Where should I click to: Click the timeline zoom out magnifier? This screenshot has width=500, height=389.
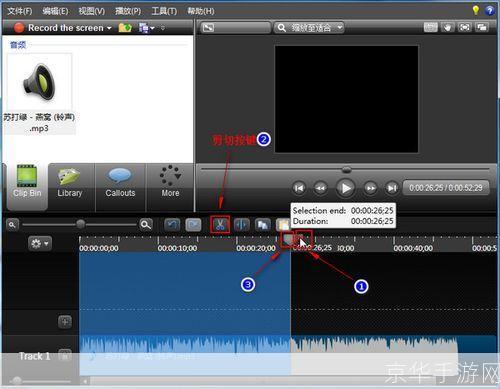12,225
